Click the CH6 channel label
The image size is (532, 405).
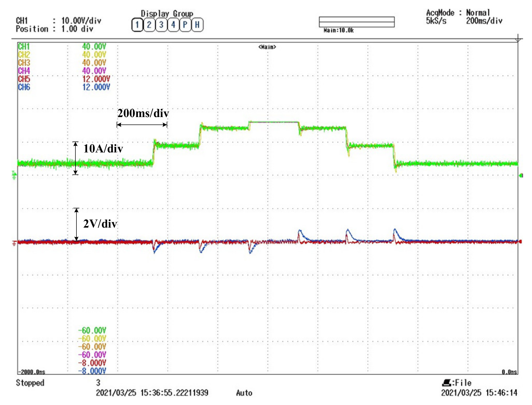click(x=24, y=87)
